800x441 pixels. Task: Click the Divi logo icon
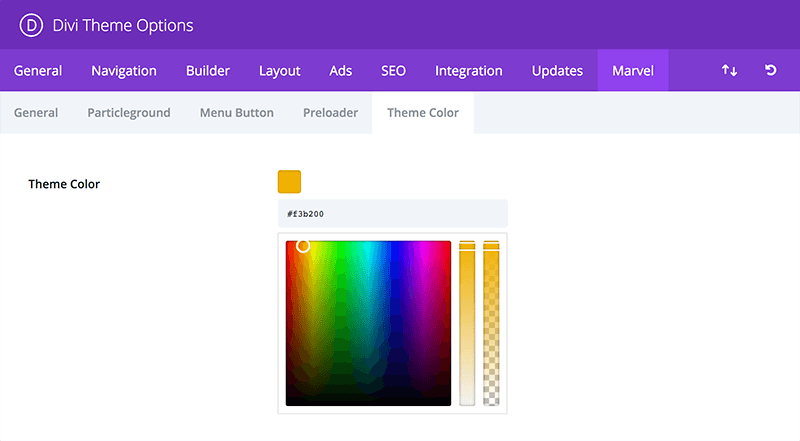31,25
